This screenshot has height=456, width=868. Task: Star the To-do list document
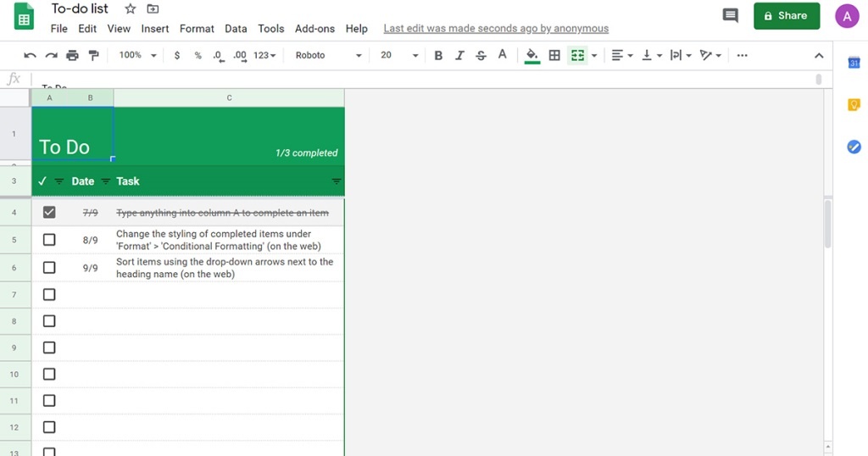click(131, 8)
